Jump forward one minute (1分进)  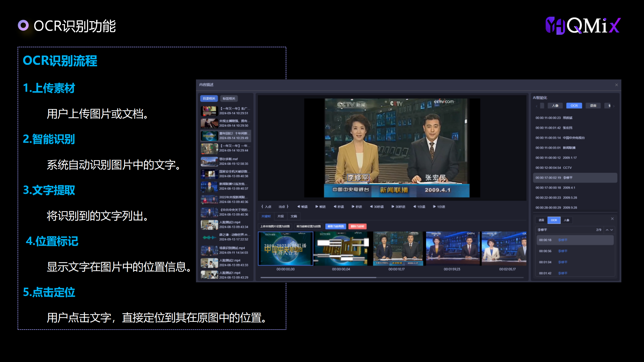click(439, 207)
